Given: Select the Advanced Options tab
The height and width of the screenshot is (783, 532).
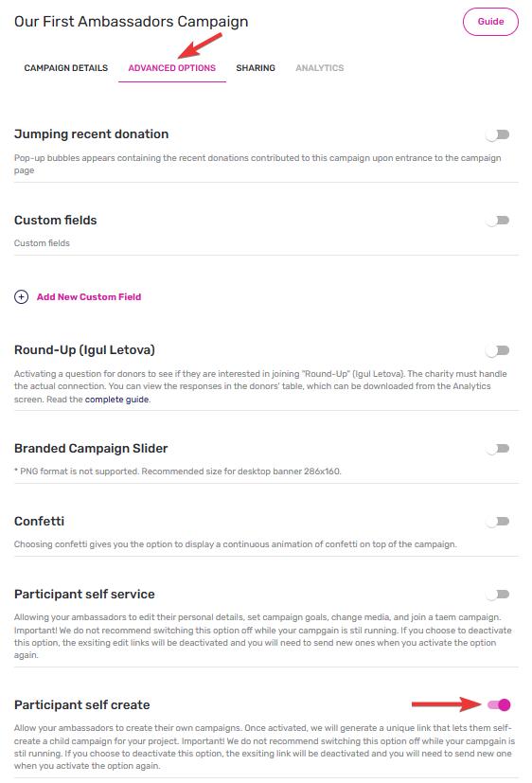Looking at the screenshot, I should tap(171, 68).
